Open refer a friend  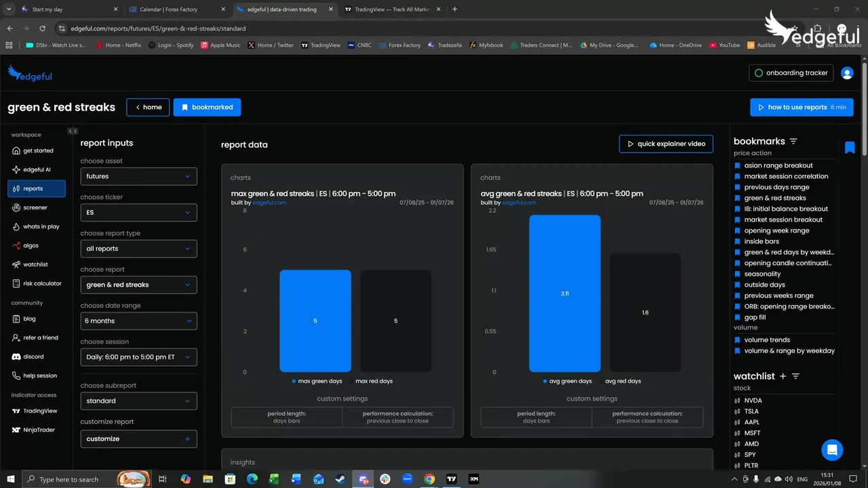point(37,338)
